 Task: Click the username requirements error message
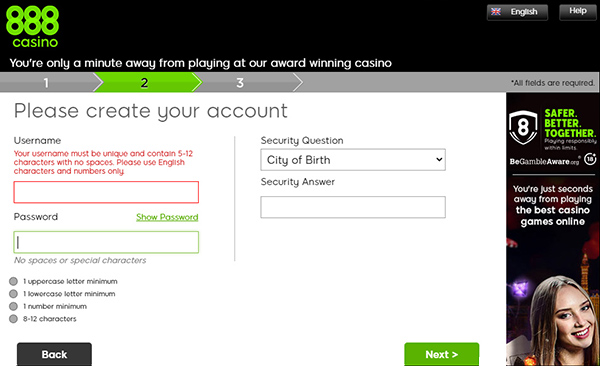click(x=103, y=162)
